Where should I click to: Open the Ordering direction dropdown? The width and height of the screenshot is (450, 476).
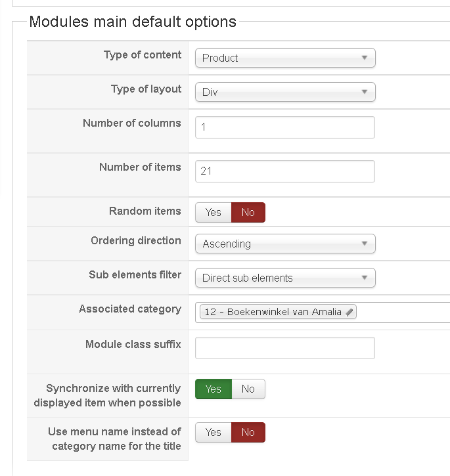point(285,244)
